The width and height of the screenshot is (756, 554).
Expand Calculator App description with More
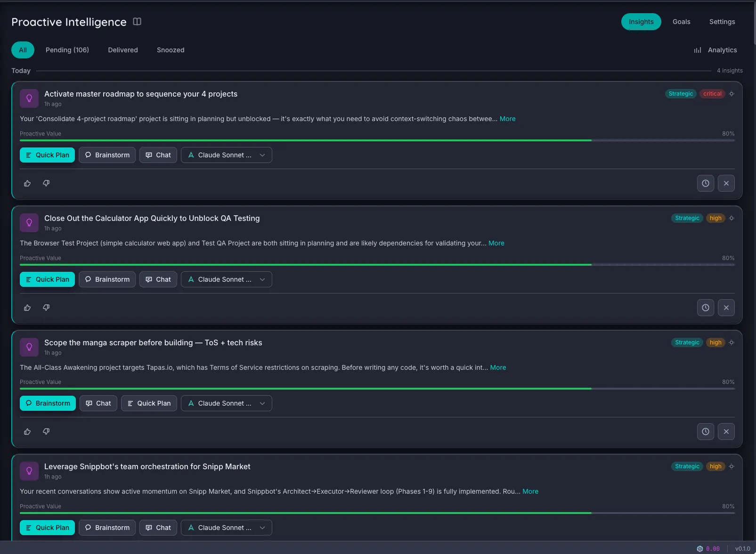pyautogui.click(x=496, y=243)
